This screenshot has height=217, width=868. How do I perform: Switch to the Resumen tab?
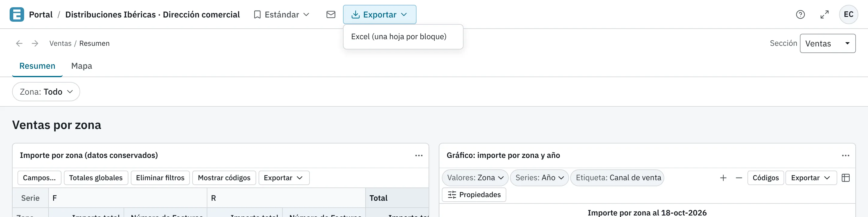point(37,66)
